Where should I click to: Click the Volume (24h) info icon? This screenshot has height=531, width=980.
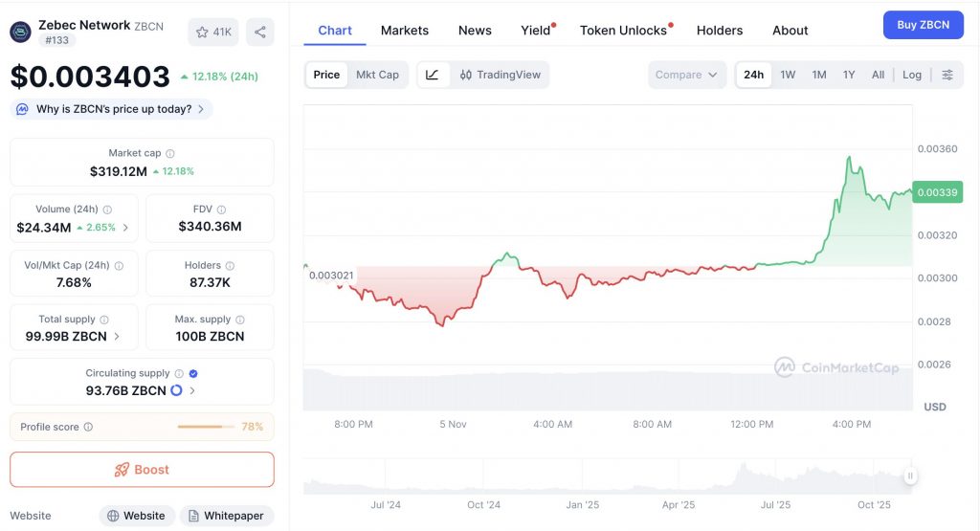[x=107, y=210]
